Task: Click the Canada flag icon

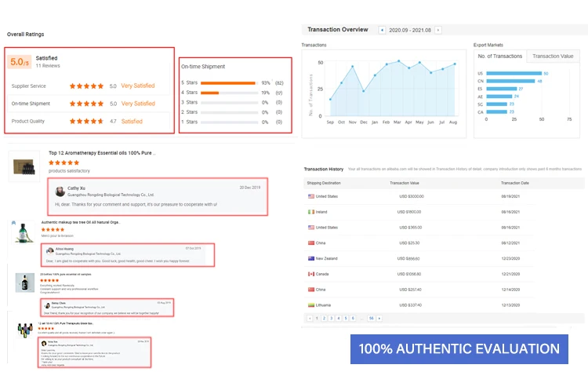Action: 311,274
